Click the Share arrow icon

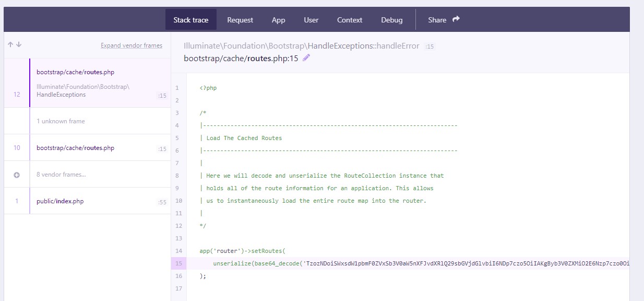[x=456, y=19]
